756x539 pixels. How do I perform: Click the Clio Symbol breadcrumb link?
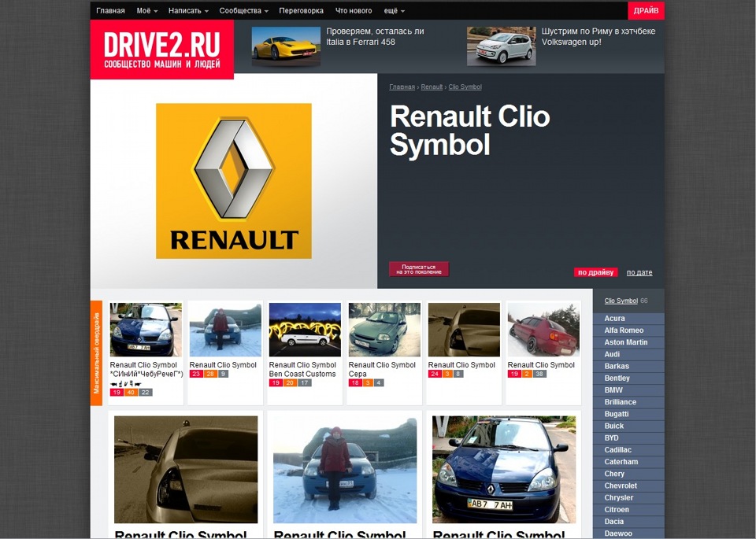pyautogui.click(x=465, y=87)
